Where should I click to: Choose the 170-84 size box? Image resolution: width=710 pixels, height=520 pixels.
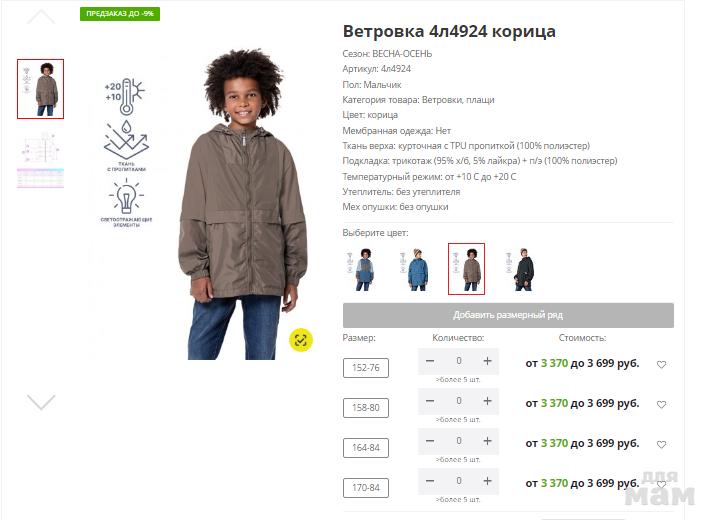(366, 488)
